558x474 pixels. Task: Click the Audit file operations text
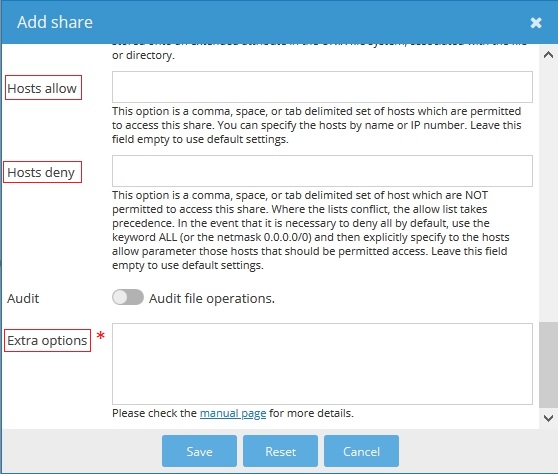[x=212, y=298]
